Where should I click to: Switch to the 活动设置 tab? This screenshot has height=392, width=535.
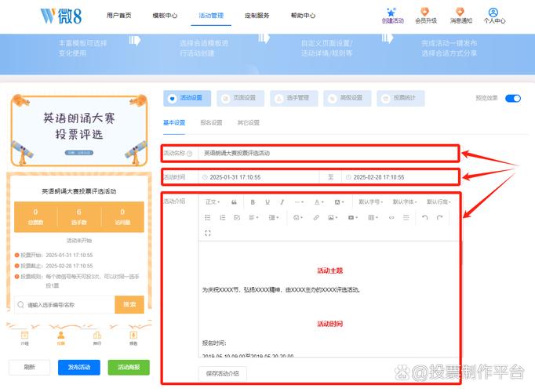[187, 98]
